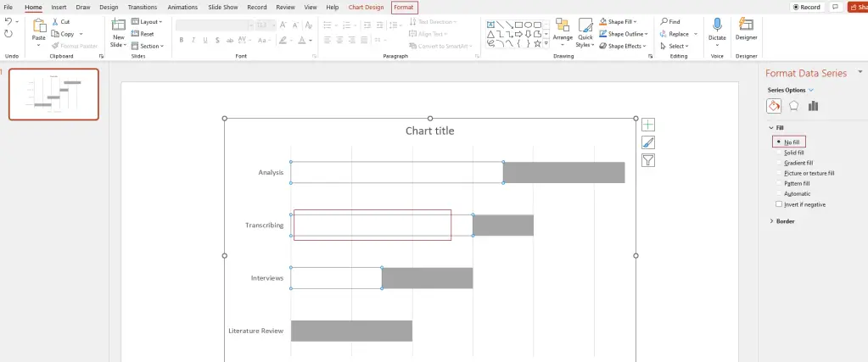Select the right arrow shape in gallery

(x=518, y=34)
